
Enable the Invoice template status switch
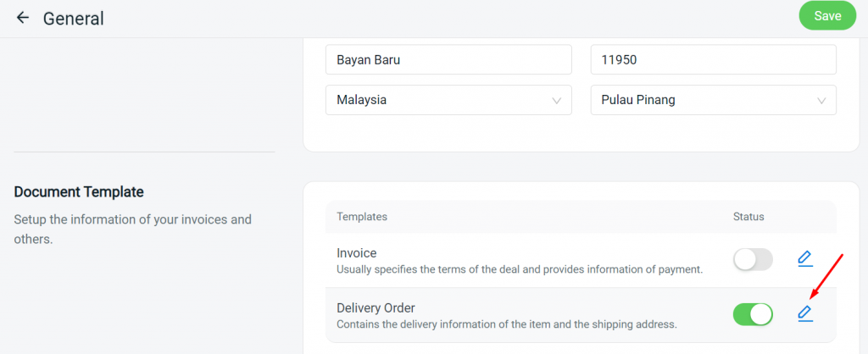(753, 260)
